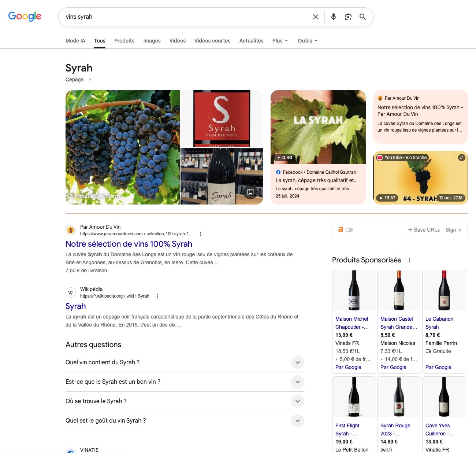Click the 'La syrah, cépage très qualitatif et…' title

click(317, 180)
